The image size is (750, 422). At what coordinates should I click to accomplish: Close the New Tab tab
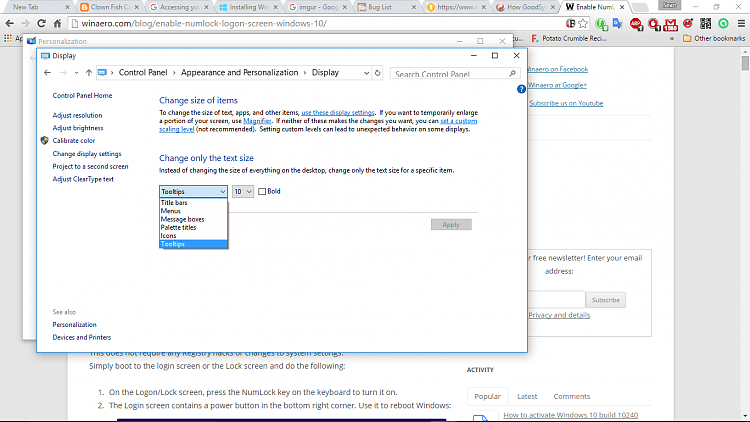pyautogui.click(x=67, y=7)
